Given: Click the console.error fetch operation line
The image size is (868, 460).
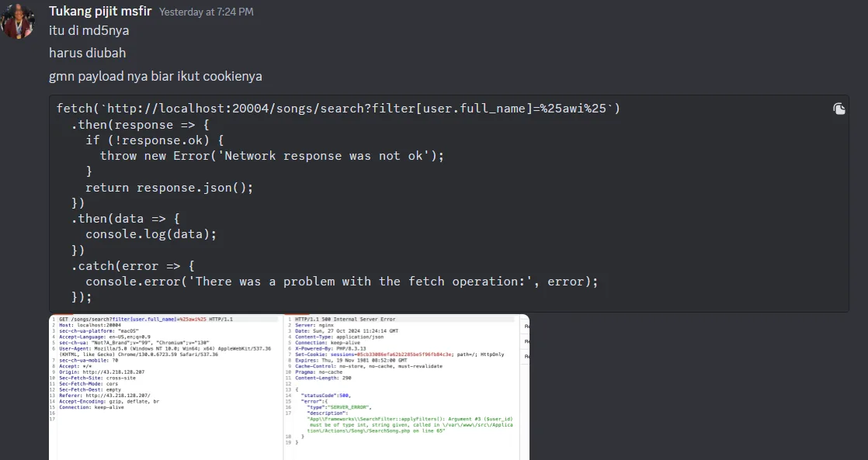Looking at the screenshot, I should 342,282.
